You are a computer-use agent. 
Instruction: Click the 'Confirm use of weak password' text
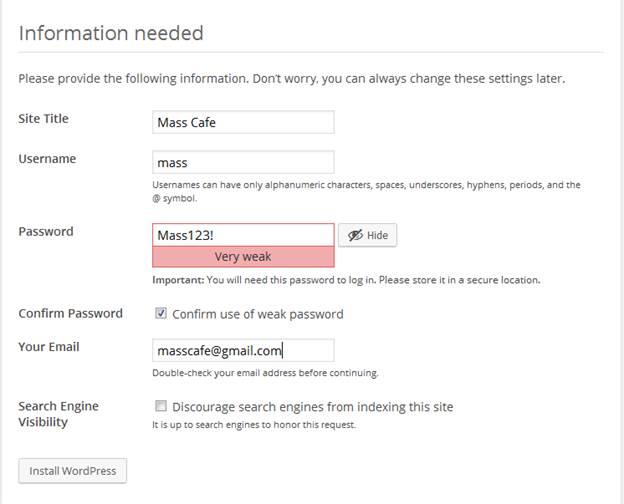tap(257, 314)
